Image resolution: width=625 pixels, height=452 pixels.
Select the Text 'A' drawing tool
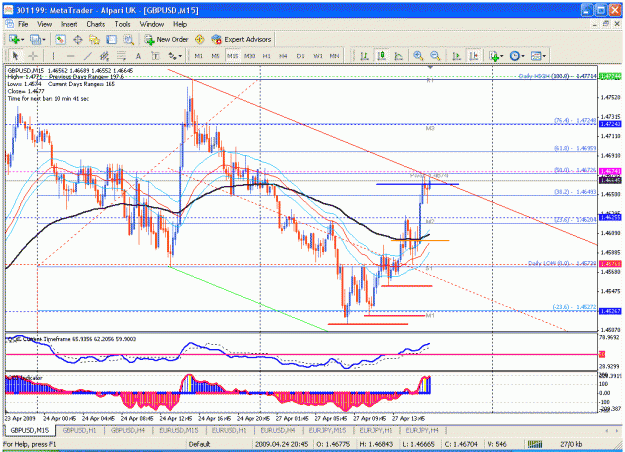click(138, 56)
